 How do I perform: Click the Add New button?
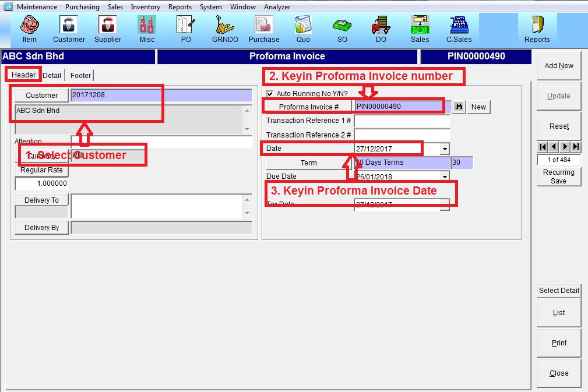(559, 66)
